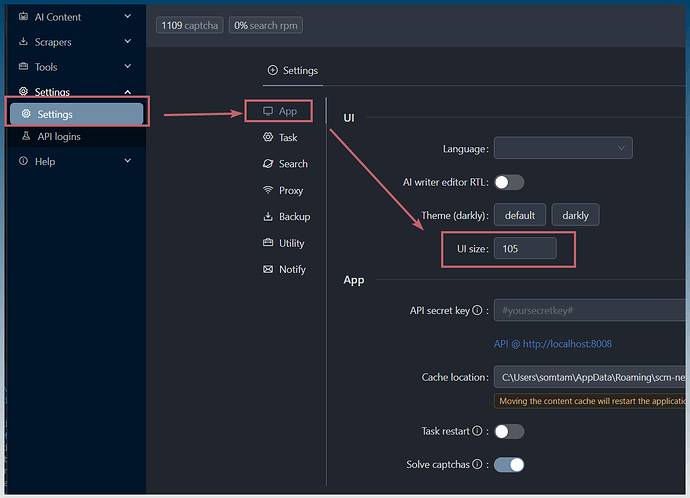The height and width of the screenshot is (498, 690).
Task: Open the API localhost:8008 link
Action: tap(553, 344)
